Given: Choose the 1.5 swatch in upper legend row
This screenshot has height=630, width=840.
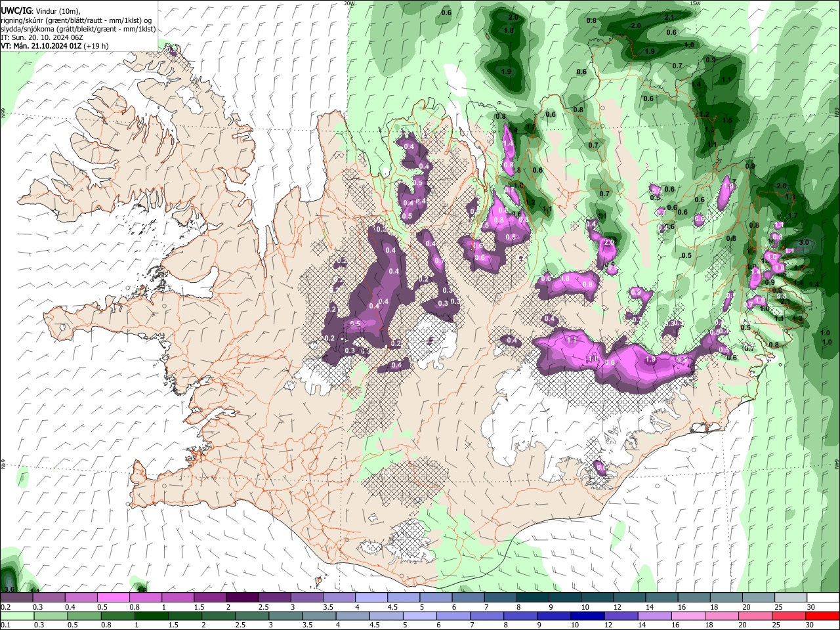Looking at the screenshot, I should tap(209, 598).
